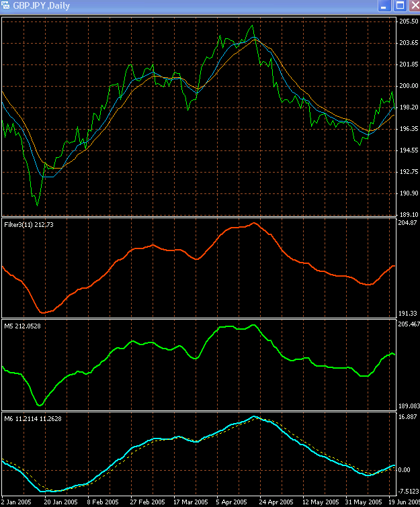Click the M5 212.0528 indicator label
Image resolution: width=420 pixels, height=507 pixels.
click(22, 326)
